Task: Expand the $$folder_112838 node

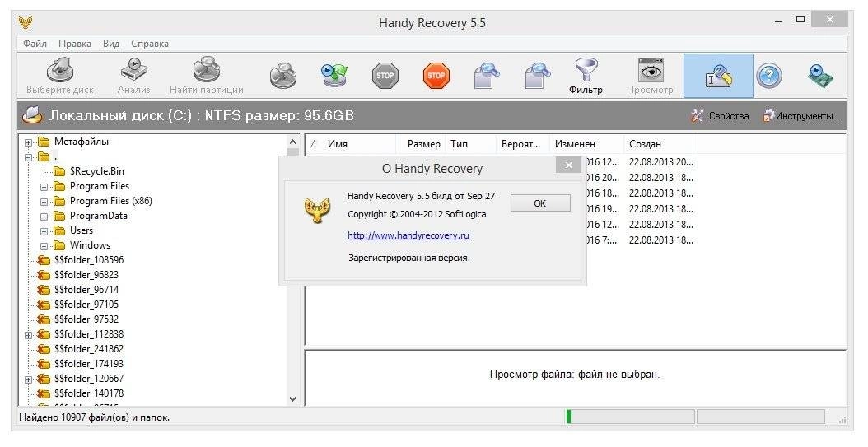Action: 28,335
